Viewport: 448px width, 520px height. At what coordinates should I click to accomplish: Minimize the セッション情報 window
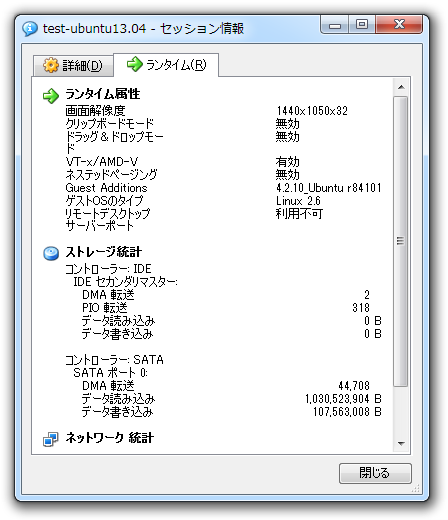pos(335,25)
